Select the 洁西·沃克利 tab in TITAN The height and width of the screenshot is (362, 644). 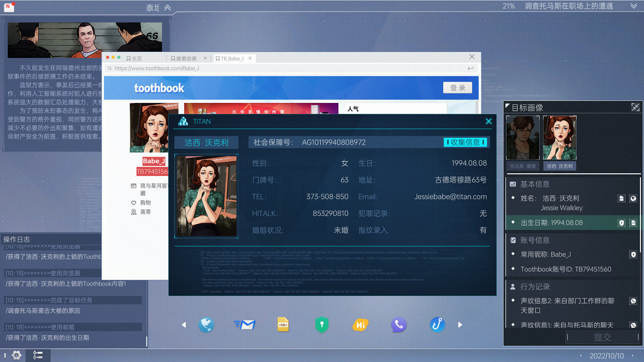(206, 142)
